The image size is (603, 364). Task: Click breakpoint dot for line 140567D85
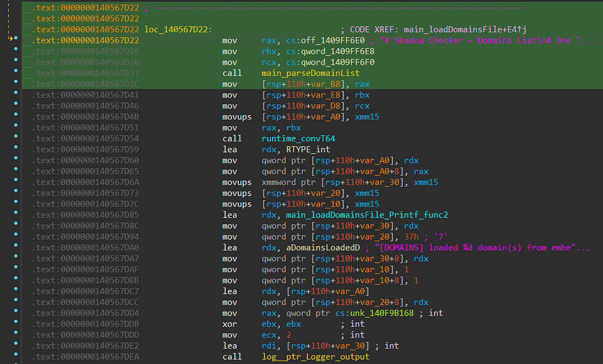[x=16, y=213]
